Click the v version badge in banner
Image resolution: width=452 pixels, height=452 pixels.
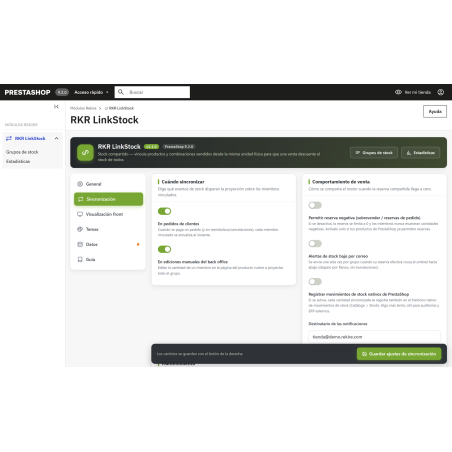click(x=151, y=147)
